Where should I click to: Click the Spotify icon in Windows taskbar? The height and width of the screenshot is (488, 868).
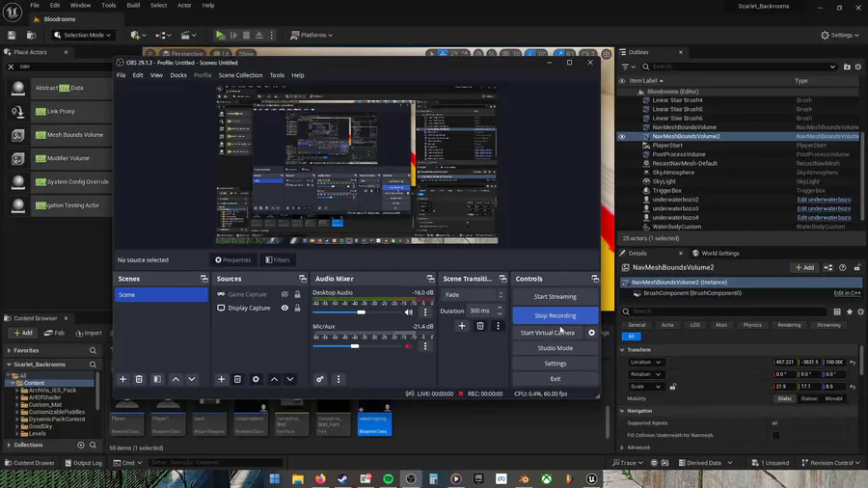388,479
